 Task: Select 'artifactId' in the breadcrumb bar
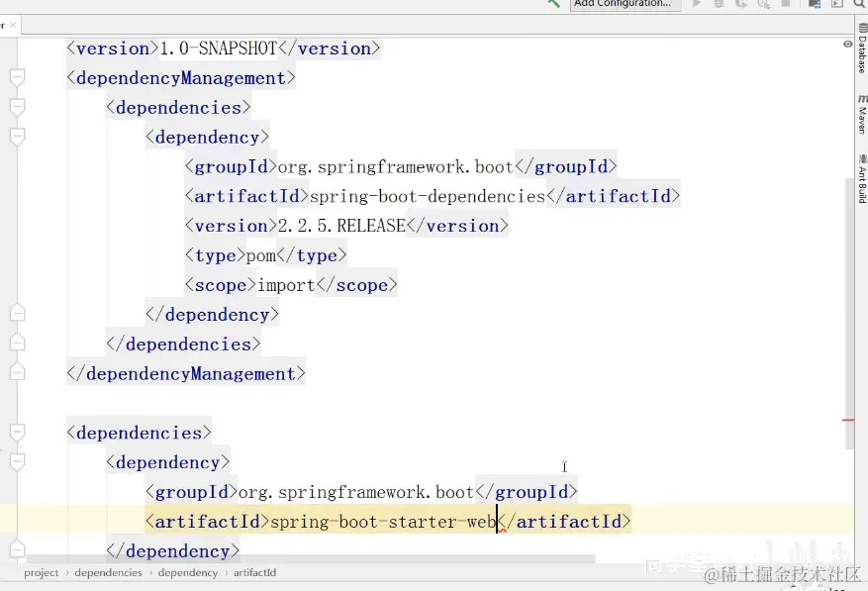[254, 573]
